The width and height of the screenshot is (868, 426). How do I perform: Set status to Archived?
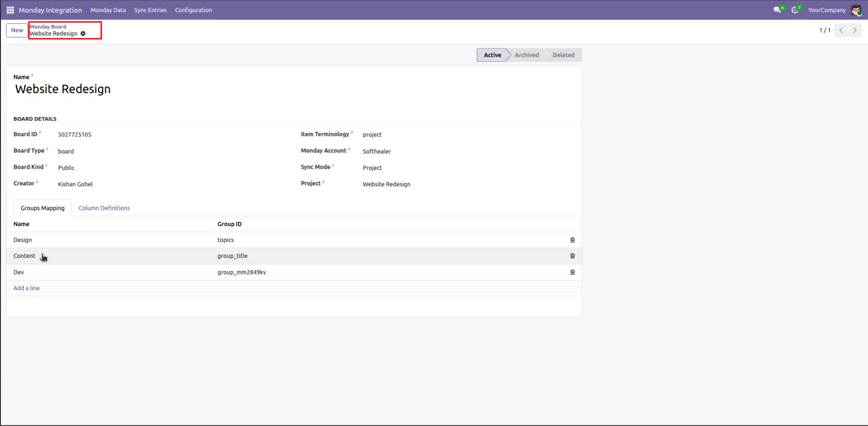pyautogui.click(x=526, y=55)
